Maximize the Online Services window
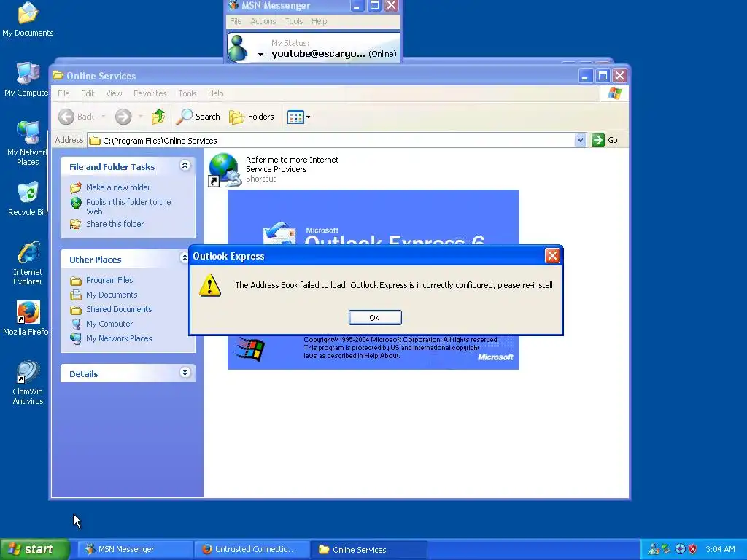 pos(603,76)
